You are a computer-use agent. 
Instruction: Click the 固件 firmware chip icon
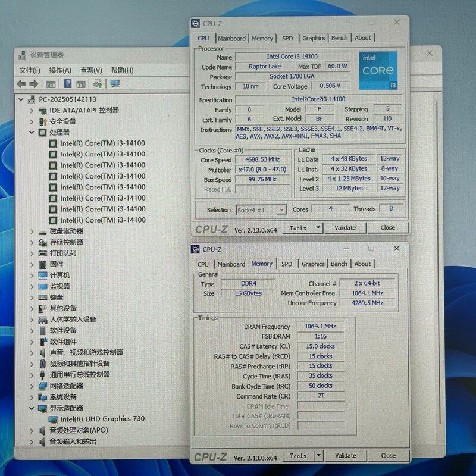(x=42, y=264)
